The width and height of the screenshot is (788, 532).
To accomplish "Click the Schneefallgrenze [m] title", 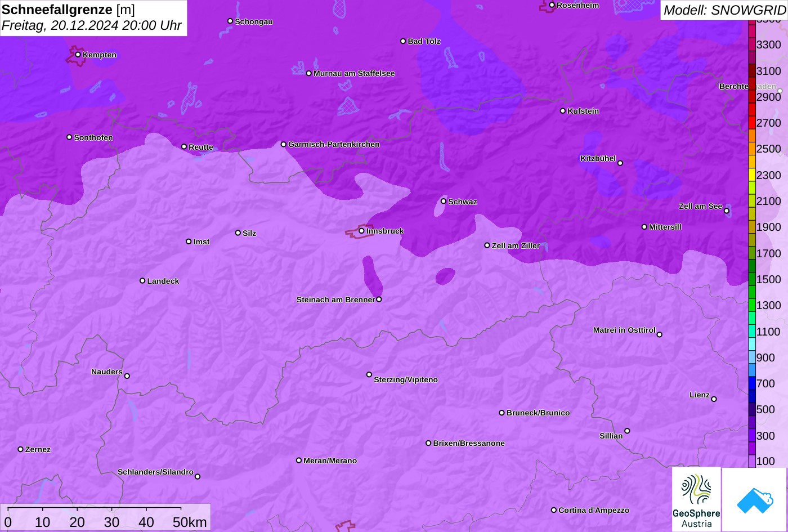I will coord(68,10).
